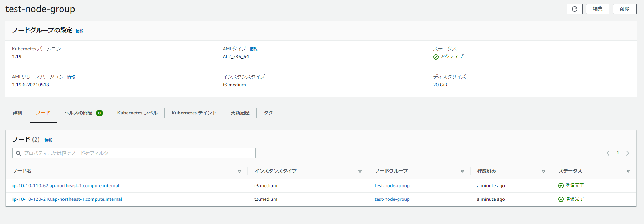This screenshot has width=644, height=224.
Task: Open 情報 link next to AMI タイプ
Action: pos(254,49)
